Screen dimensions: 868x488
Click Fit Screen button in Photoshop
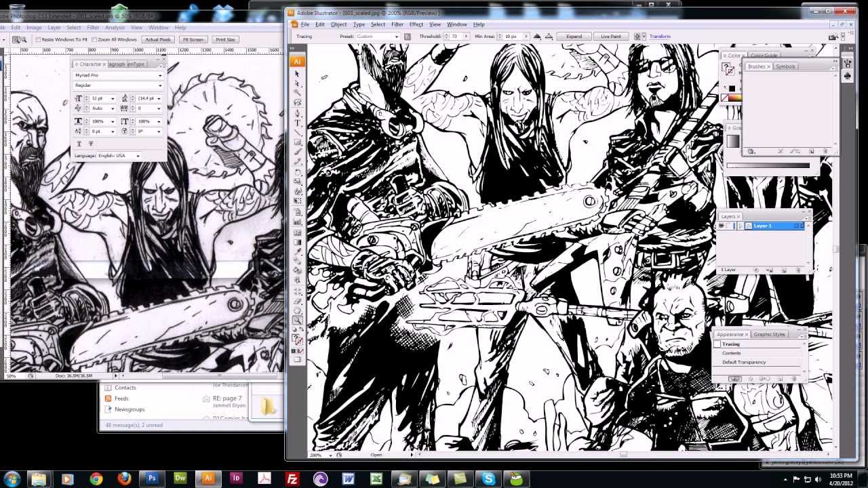click(x=193, y=39)
